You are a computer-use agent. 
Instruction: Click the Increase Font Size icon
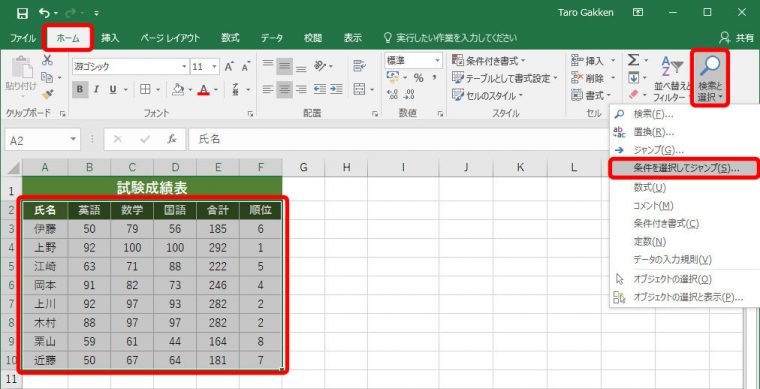229,67
